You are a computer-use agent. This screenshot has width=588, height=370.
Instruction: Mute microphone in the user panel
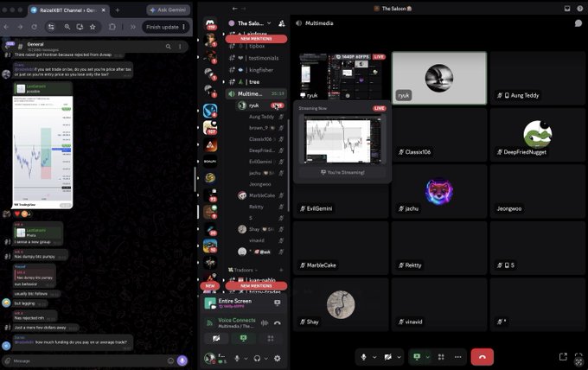pos(237,359)
